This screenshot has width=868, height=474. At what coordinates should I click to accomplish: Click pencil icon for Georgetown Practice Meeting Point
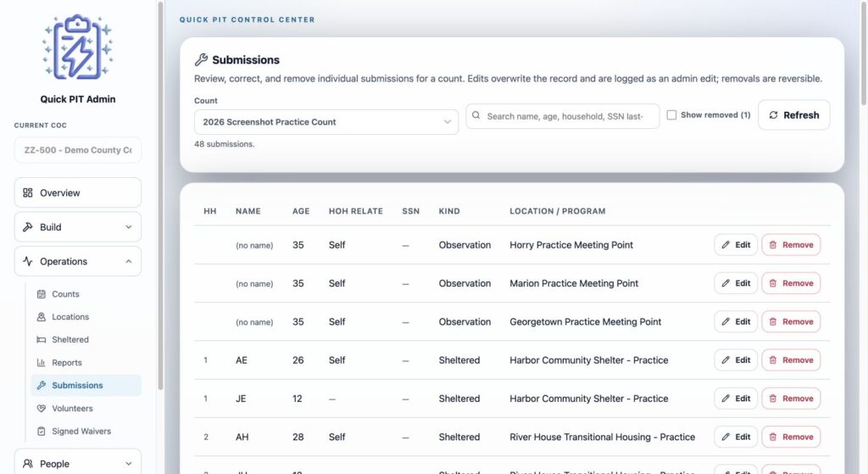pyautogui.click(x=726, y=321)
